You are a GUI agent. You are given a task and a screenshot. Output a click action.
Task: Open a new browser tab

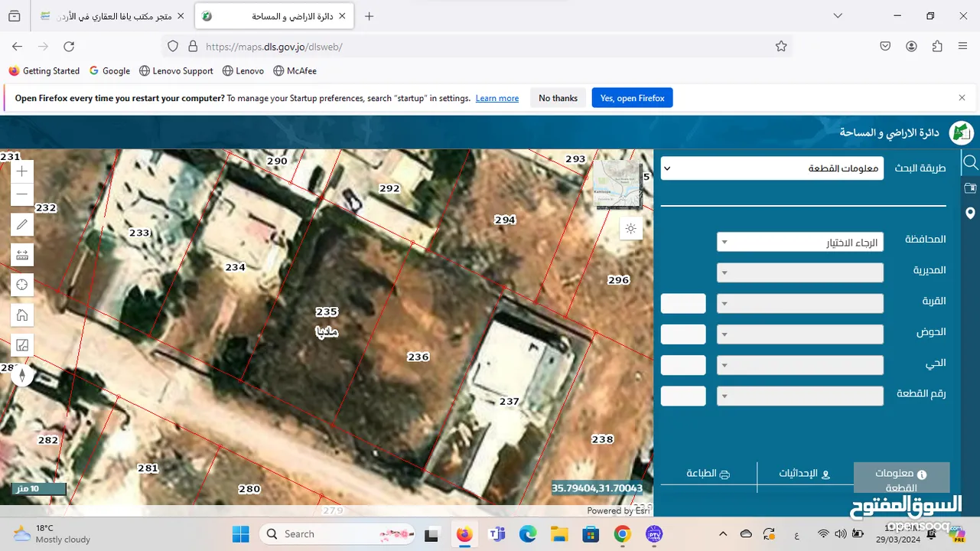tap(369, 16)
